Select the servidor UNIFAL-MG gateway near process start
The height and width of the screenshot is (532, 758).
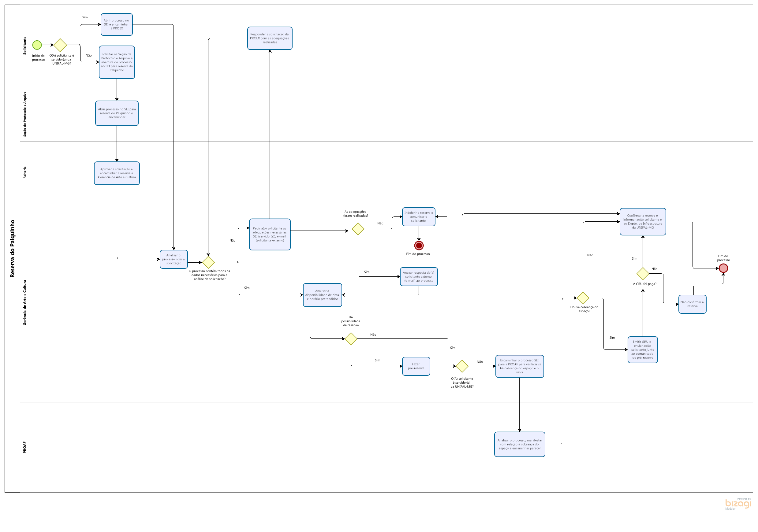(60, 45)
